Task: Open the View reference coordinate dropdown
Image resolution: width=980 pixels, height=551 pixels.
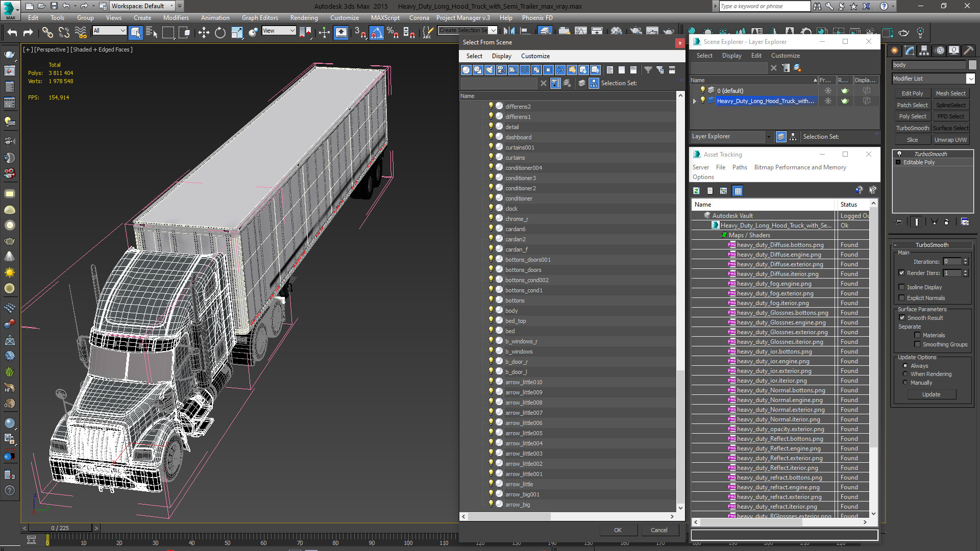Action: [292, 31]
